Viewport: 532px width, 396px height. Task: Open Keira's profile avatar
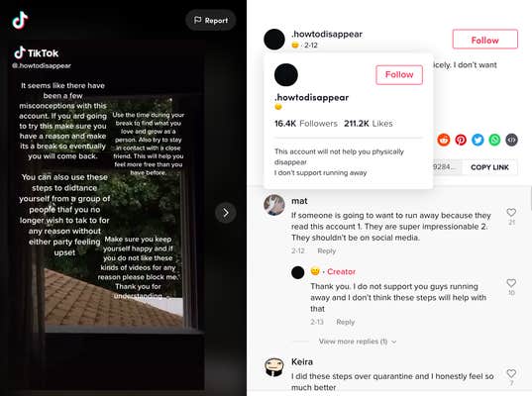pos(274,367)
